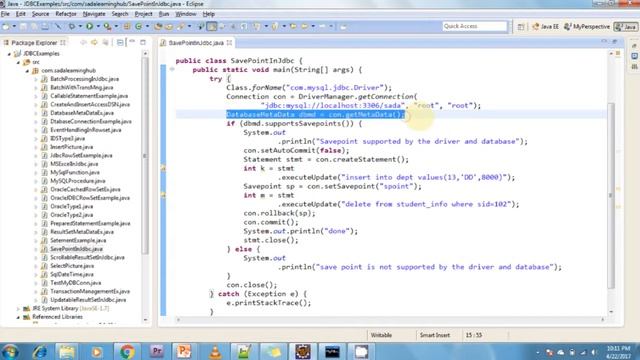Open dropdown next to New Java Class
The width and height of the screenshot is (640, 360).
point(147,27)
